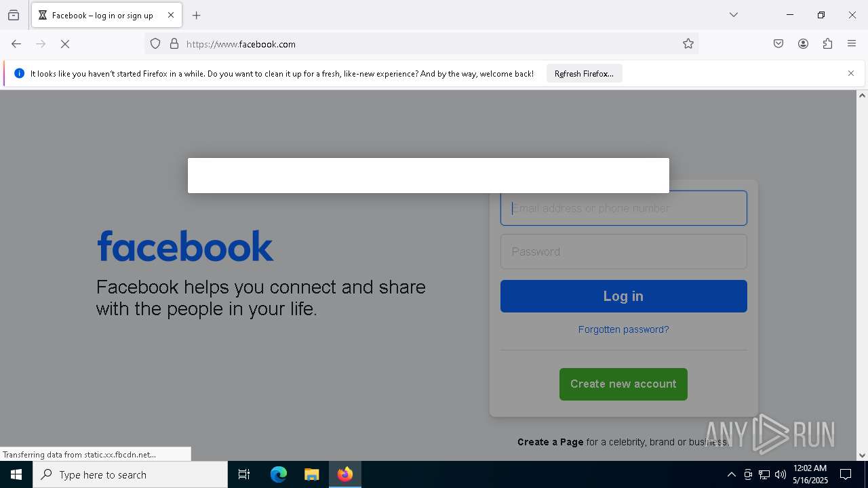Click the system tray meet now icon
Screen dimensions: 868x488
click(748, 474)
